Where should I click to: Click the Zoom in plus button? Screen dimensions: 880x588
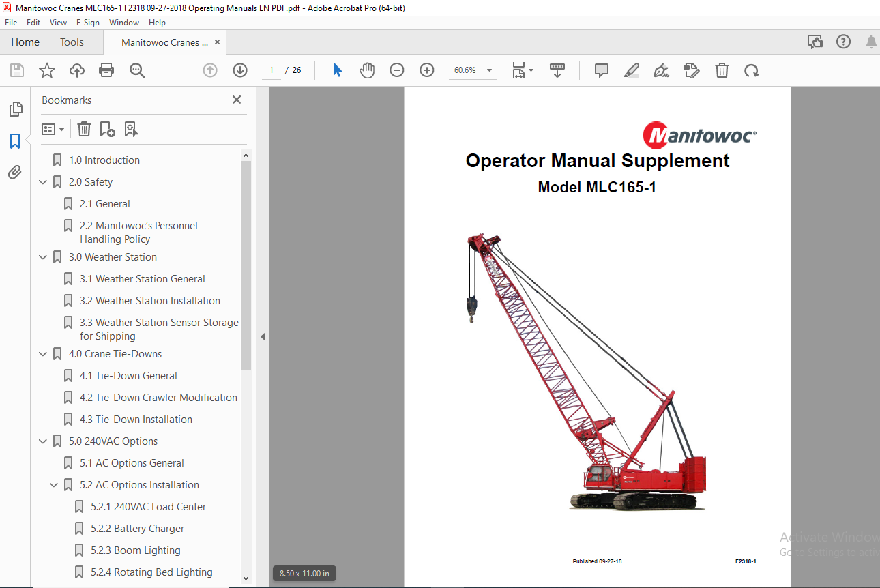427,70
